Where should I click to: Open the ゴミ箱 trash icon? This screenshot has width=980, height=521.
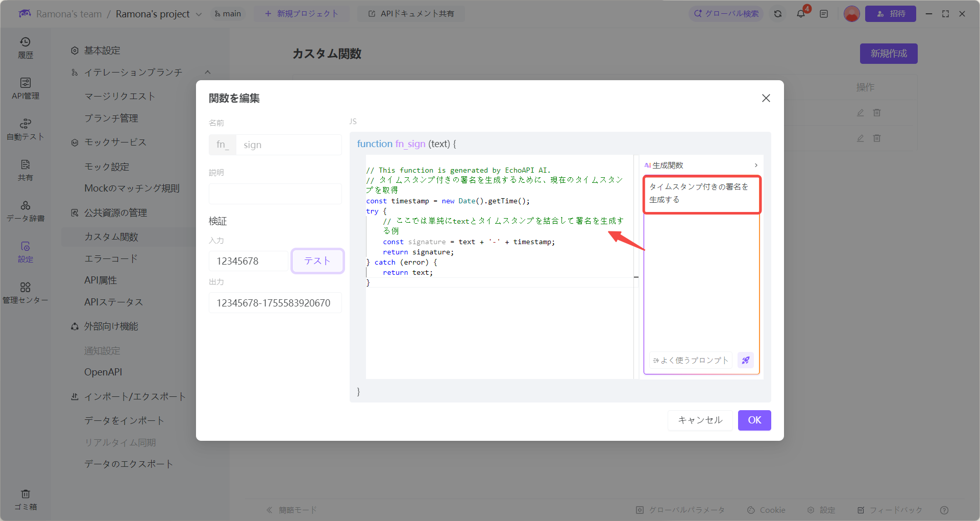[x=25, y=500]
